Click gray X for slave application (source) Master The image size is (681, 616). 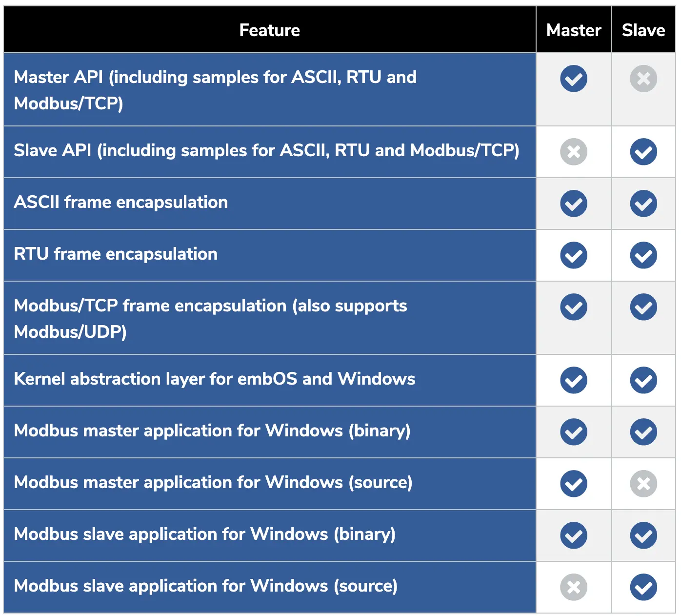[x=573, y=587]
